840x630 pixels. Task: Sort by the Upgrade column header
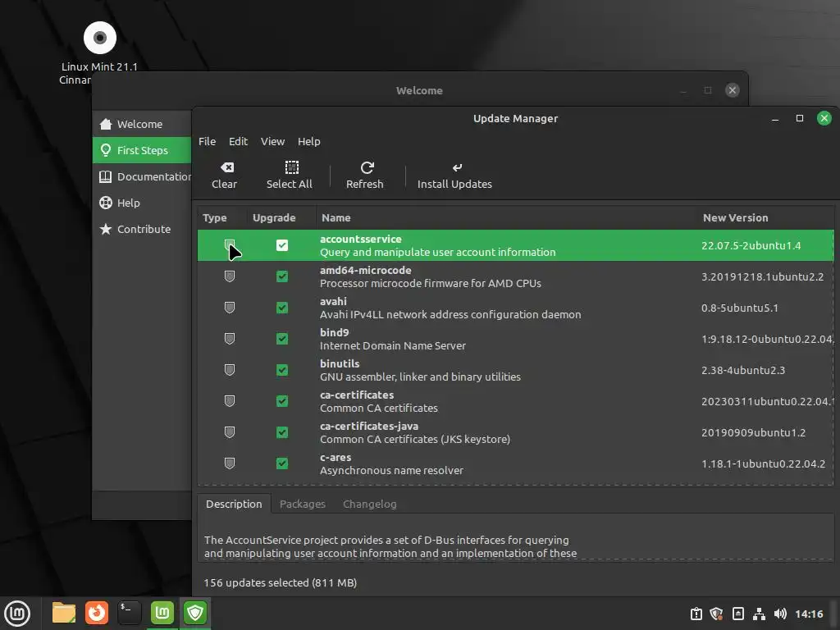(282, 218)
